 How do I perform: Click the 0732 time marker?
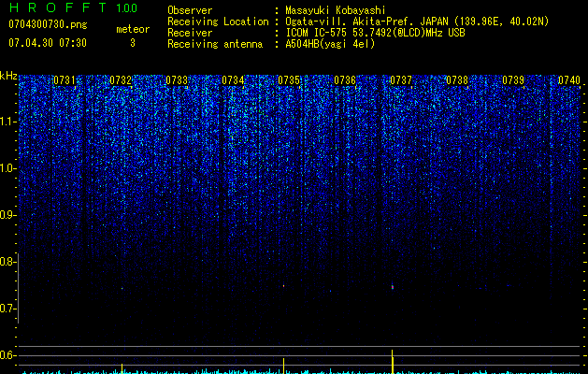coord(121,80)
